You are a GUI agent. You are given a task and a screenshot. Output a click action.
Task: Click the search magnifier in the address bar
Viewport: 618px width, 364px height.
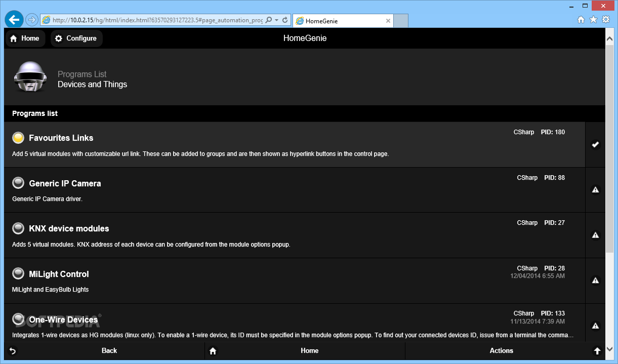(269, 20)
